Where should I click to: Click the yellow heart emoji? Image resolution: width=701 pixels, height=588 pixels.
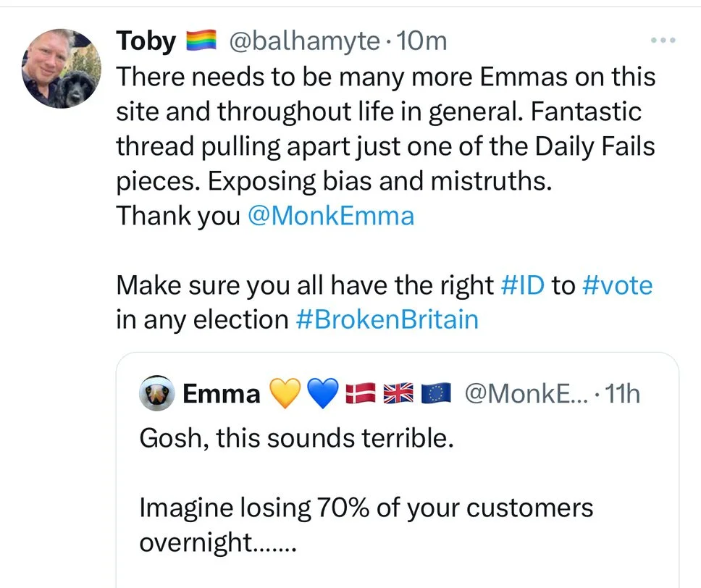coord(284,394)
